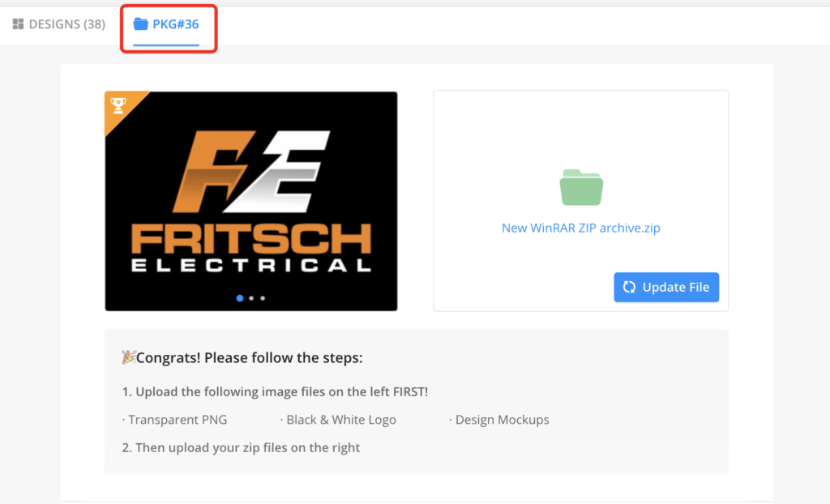Click the step 2 upload zip files instruction
This screenshot has width=830, height=504.
(x=241, y=447)
